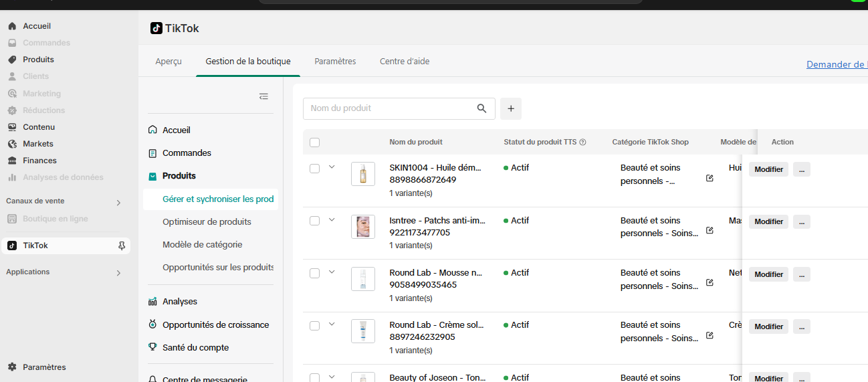The height and width of the screenshot is (382, 868).
Task: Edit category for the Isntree product
Action: click(x=710, y=230)
